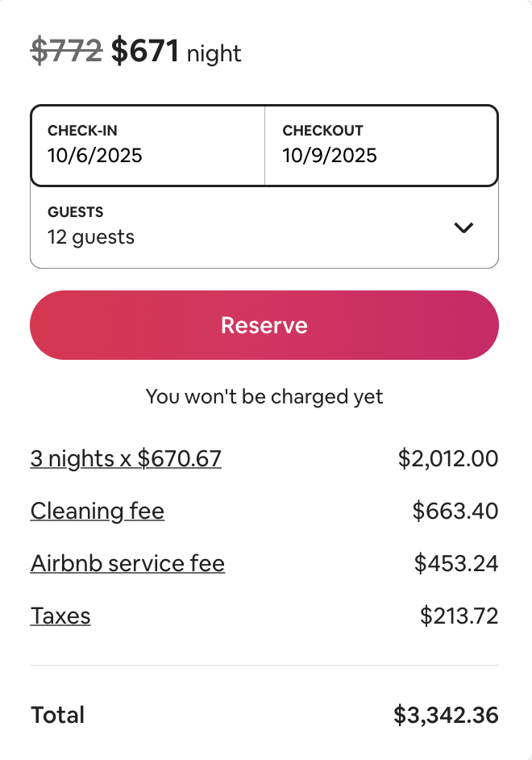
Task: Click the Total label
Action: [57, 715]
